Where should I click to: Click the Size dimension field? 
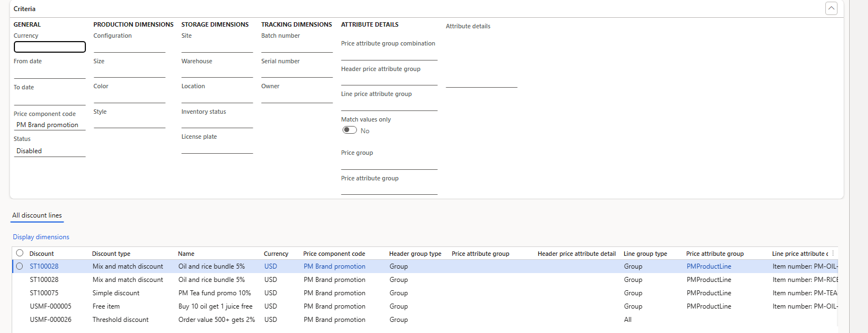pyautogui.click(x=130, y=72)
